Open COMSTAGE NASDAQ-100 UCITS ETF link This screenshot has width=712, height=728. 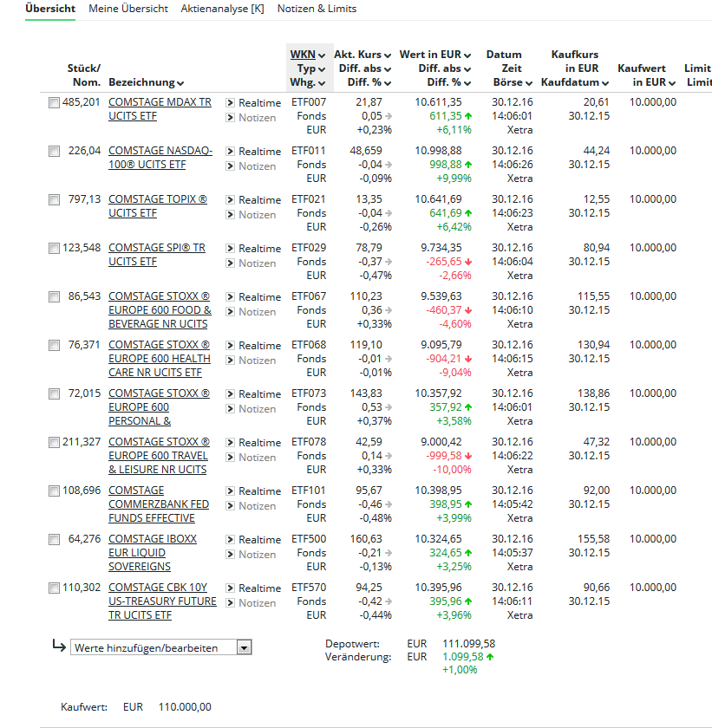160,158
